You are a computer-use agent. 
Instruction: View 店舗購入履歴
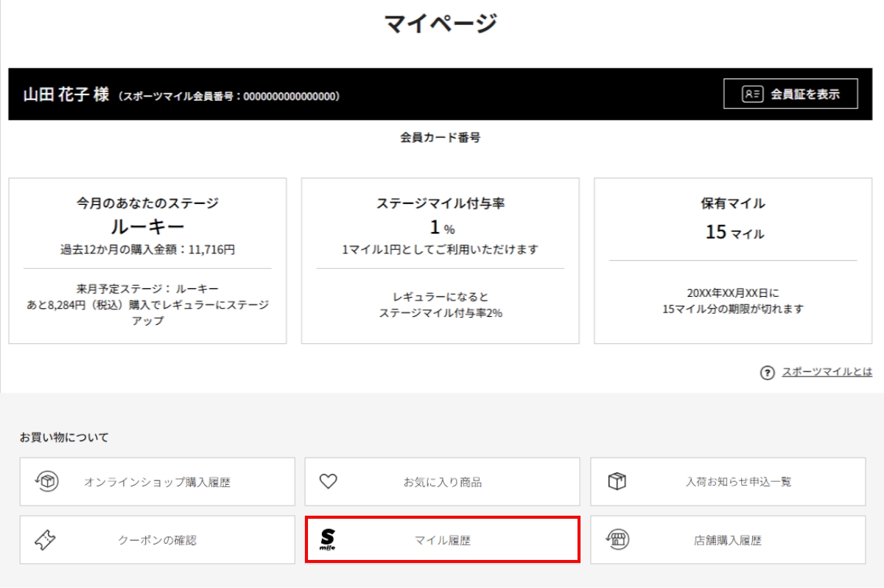[x=728, y=541]
